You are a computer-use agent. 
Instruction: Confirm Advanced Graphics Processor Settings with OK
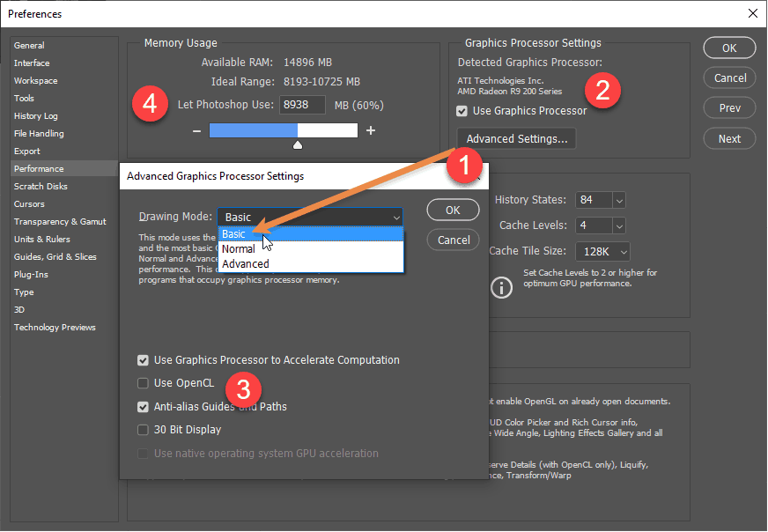coord(453,211)
